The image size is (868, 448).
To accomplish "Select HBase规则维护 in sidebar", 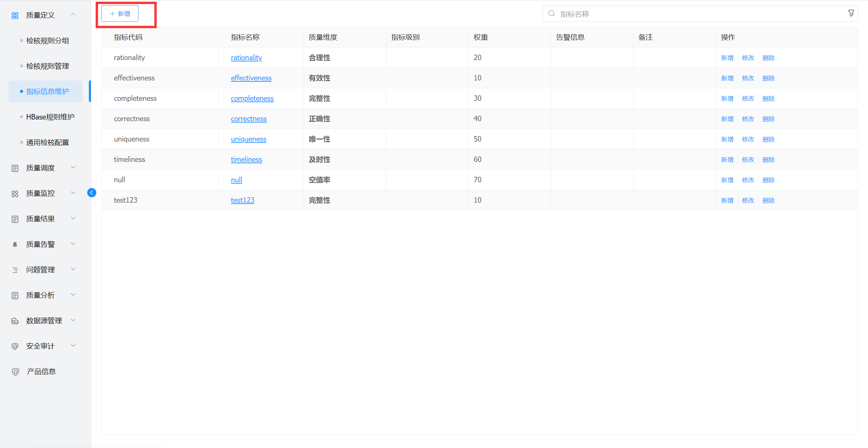I will pos(50,117).
